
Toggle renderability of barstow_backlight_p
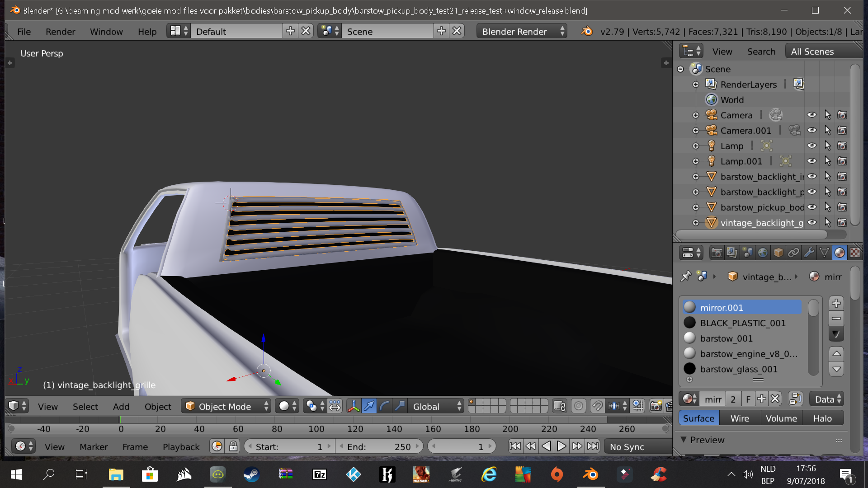coord(842,192)
